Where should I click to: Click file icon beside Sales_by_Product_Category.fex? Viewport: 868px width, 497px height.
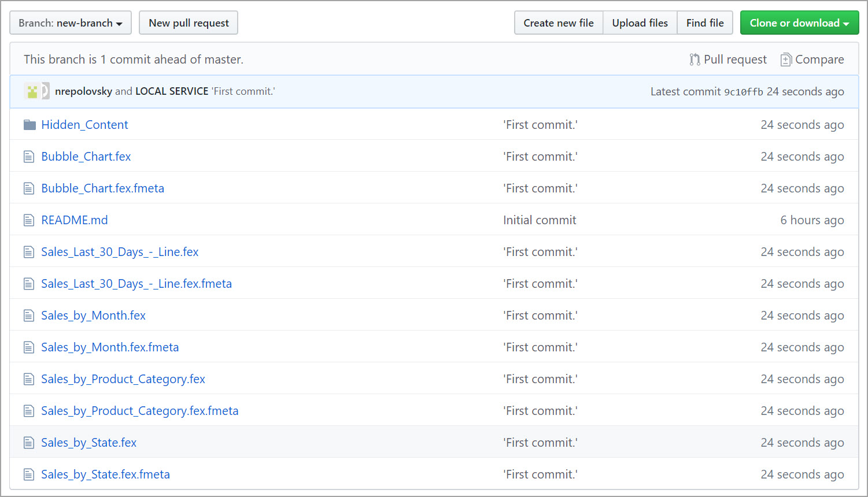point(29,379)
